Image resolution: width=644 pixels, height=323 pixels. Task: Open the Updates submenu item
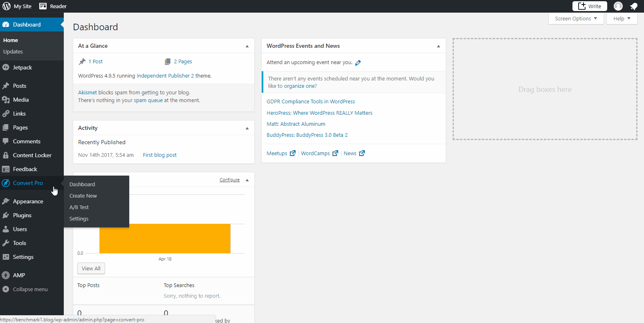click(13, 52)
